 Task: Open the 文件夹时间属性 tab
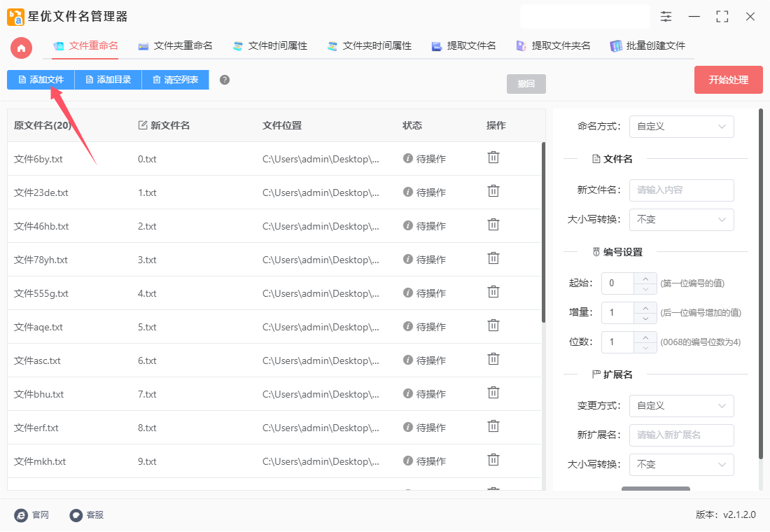[x=370, y=46]
